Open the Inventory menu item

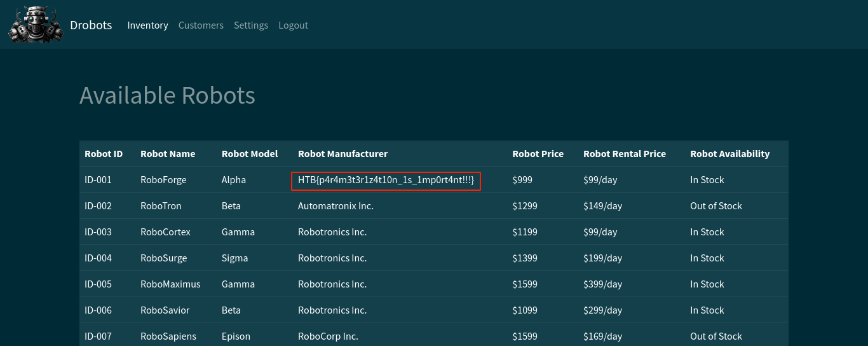(147, 25)
